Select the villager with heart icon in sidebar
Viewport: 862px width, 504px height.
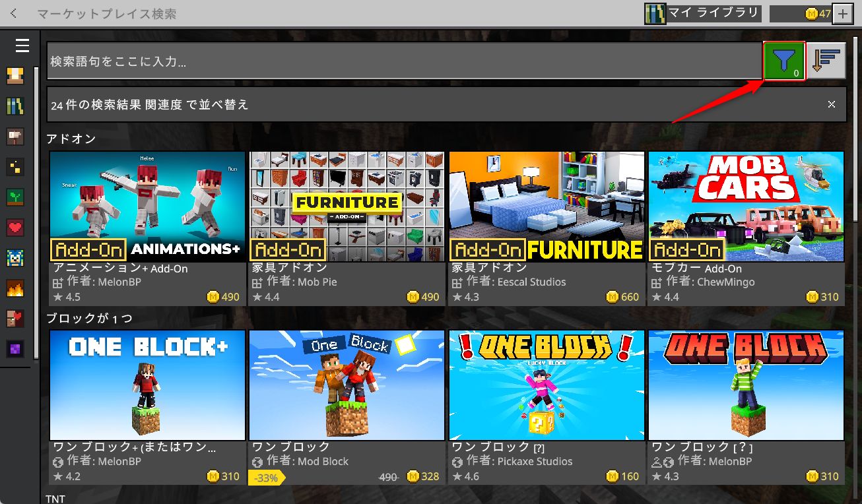[15, 319]
